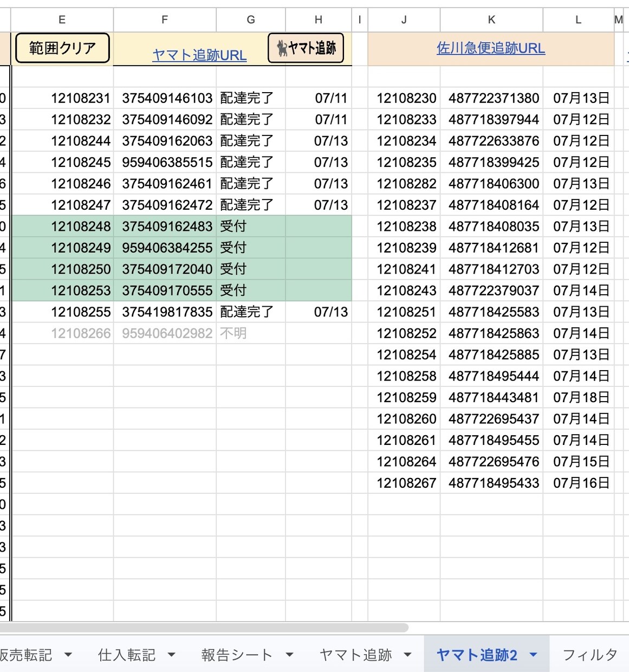Viewport: 629px width, 672px height.
Task: Select tracking number 959406385515
Action: coord(165,162)
